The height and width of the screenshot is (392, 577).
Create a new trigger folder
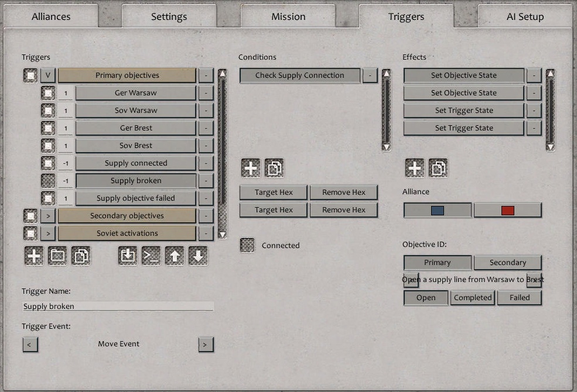57,256
